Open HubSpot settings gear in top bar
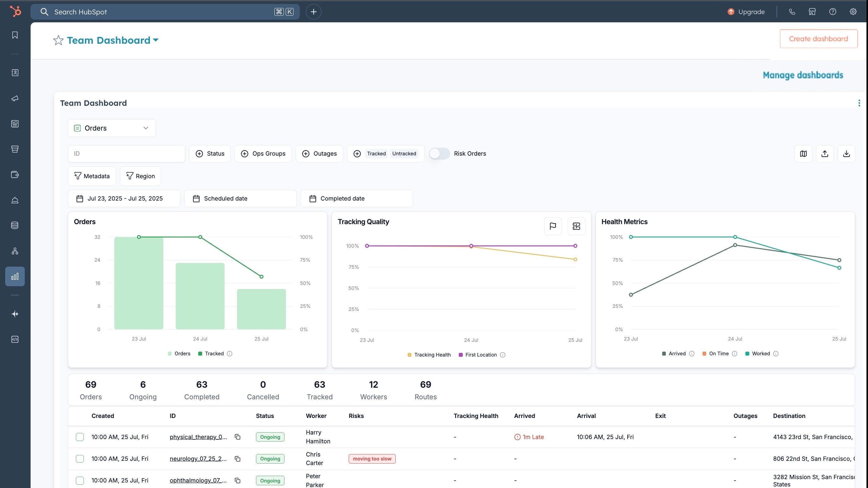 (853, 11)
